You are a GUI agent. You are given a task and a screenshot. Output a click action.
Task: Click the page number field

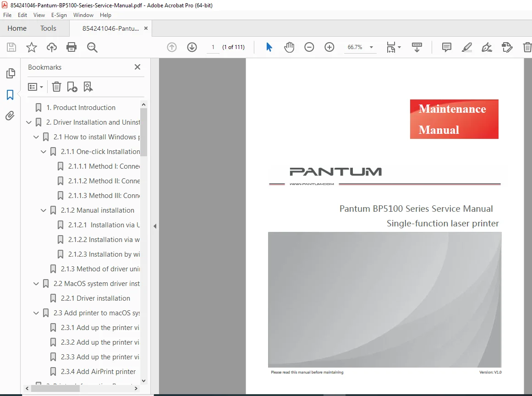[x=213, y=47]
